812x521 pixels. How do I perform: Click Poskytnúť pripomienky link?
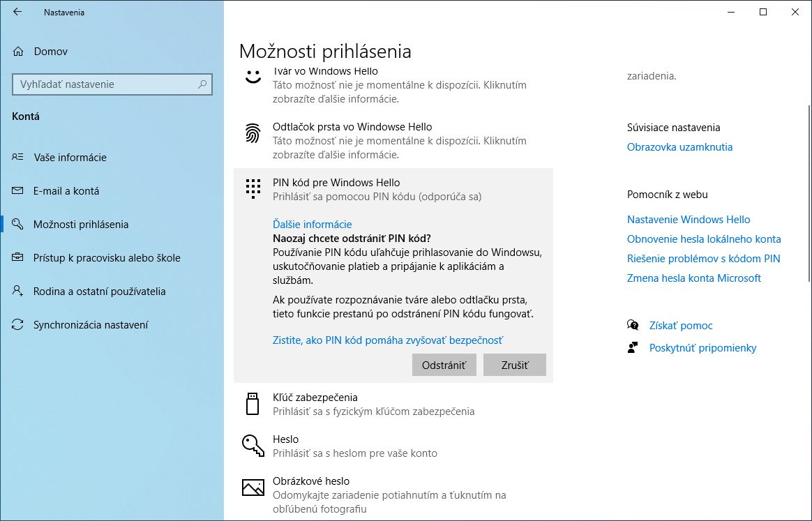pyautogui.click(x=702, y=347)
